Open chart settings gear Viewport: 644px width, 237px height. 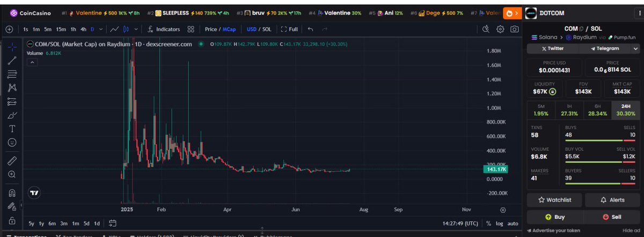tap(500, 29)
